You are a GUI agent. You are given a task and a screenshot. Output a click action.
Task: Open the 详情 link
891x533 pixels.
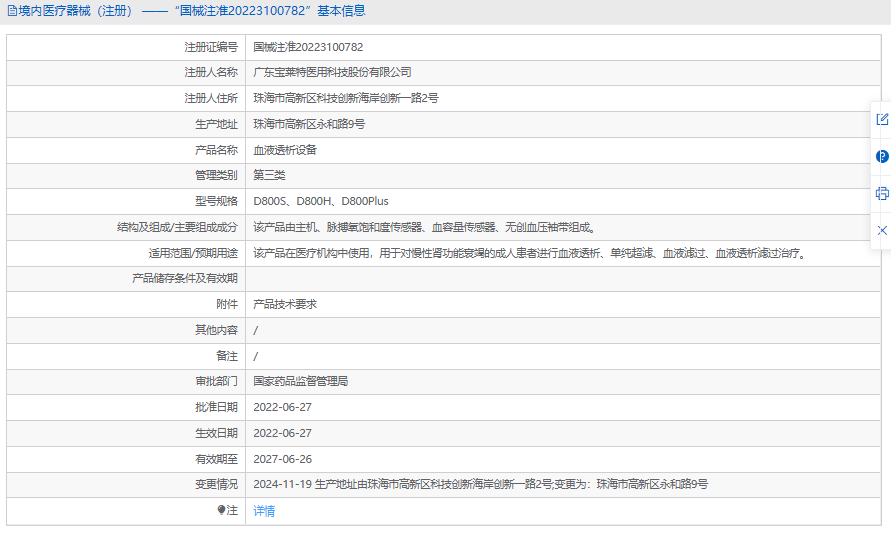tap(264, 511)
